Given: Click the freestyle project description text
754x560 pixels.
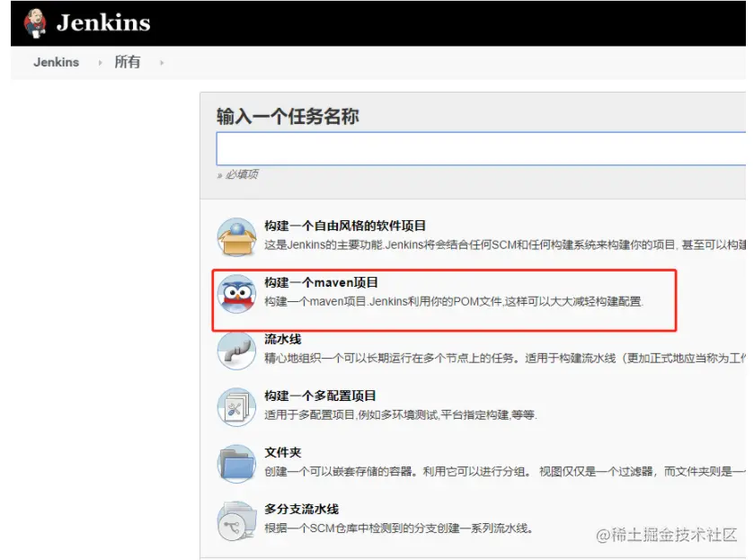Looking at the screenshot, I should click(x=505, y=244).
